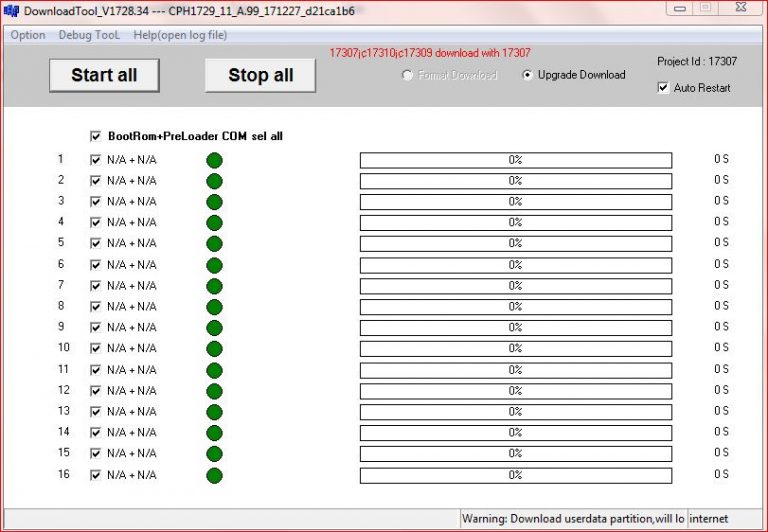Select the Upgrade Download radio button
Screen dimensions: 768x532
click(x=528, y=75)
